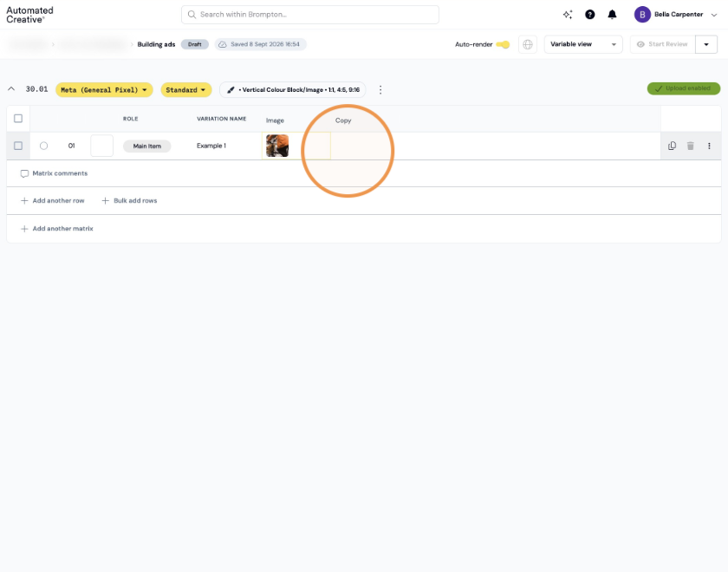Click the Start Review button
The height and width of the screenshot is (572, 728).
[x=662, y=44]
